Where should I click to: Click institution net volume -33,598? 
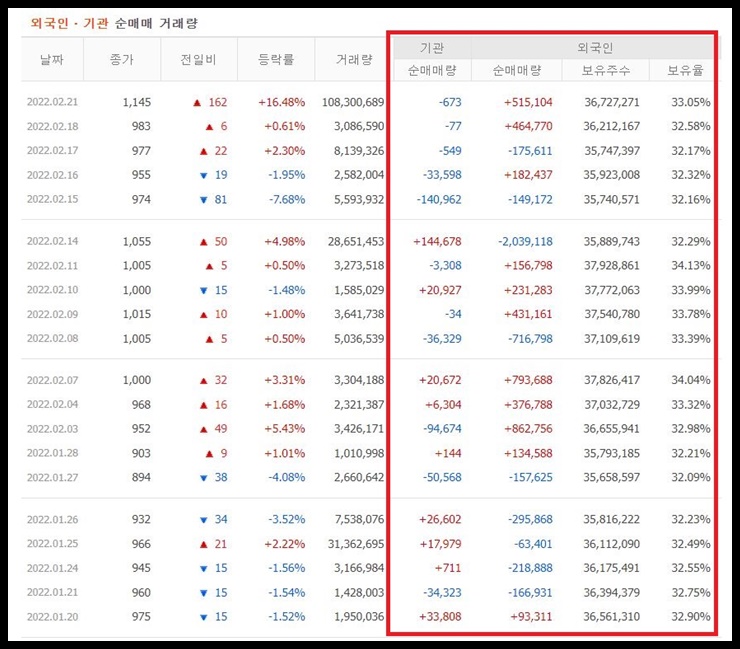pos(442,175)
